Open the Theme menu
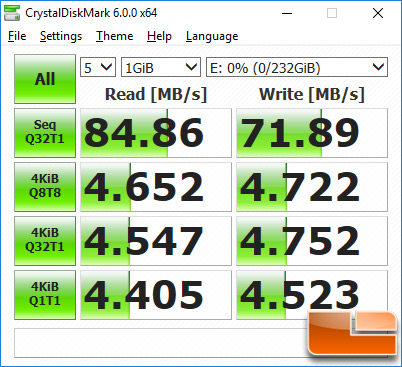 tap(115, 36)
